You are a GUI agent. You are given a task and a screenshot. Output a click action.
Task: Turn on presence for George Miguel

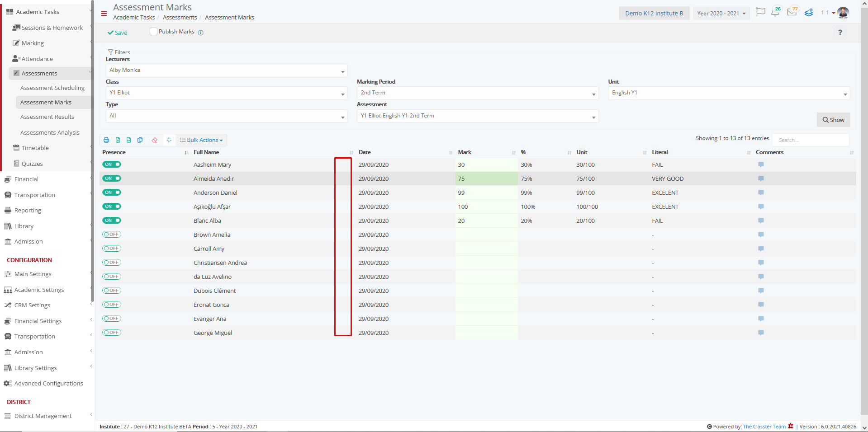[112, 333]
